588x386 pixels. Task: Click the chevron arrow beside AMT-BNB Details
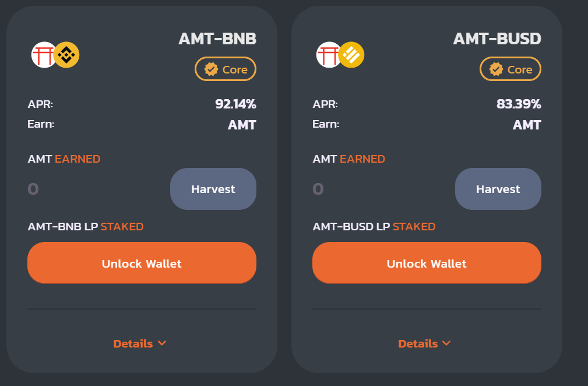click(162, 343)
